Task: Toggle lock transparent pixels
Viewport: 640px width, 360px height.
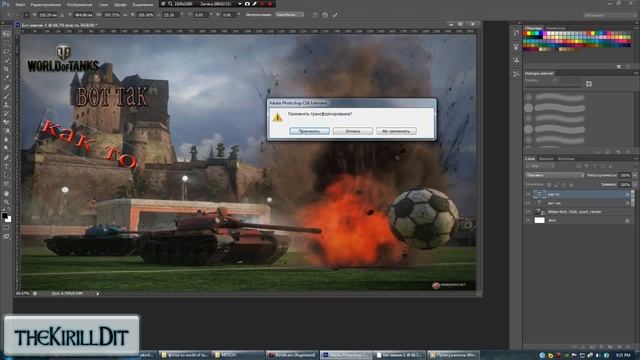Action: click(549, 184)
